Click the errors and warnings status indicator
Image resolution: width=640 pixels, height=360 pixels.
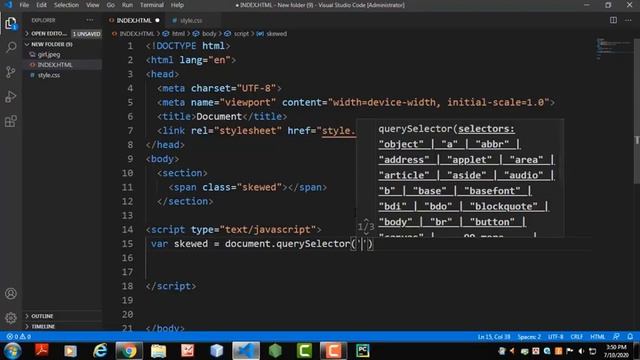(x=18, y=337)
